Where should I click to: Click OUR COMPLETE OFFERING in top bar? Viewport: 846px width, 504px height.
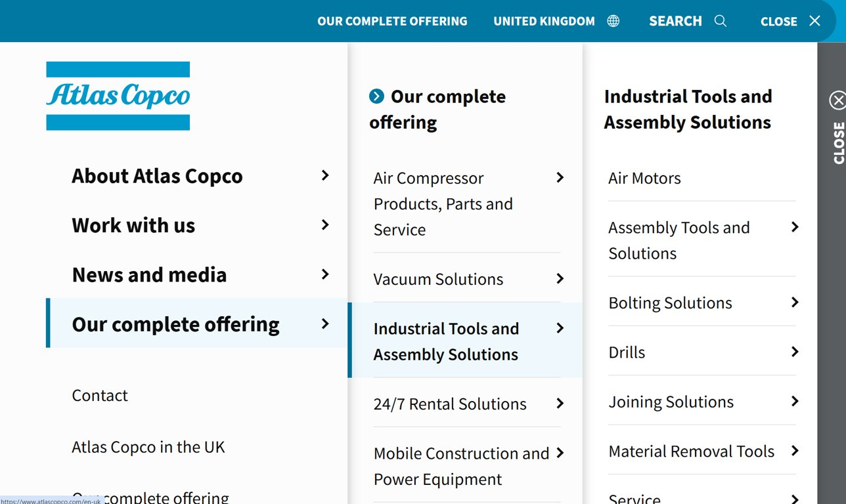click(x=392, y=21)
